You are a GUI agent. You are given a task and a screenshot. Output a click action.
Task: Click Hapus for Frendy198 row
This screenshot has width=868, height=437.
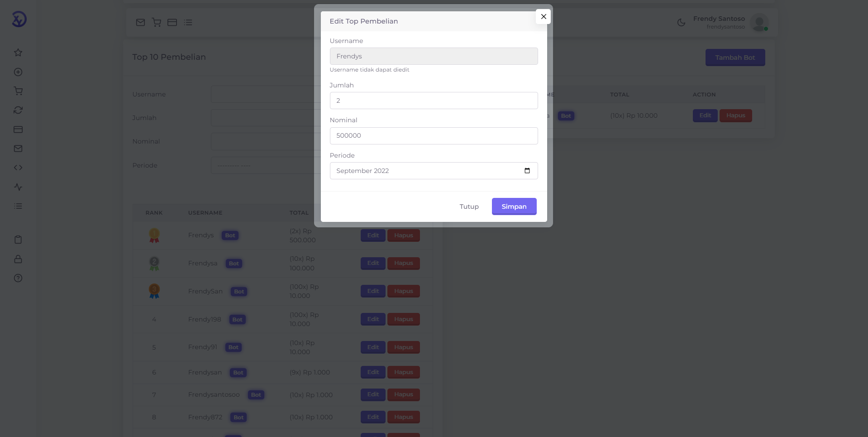tap(403, 319)
